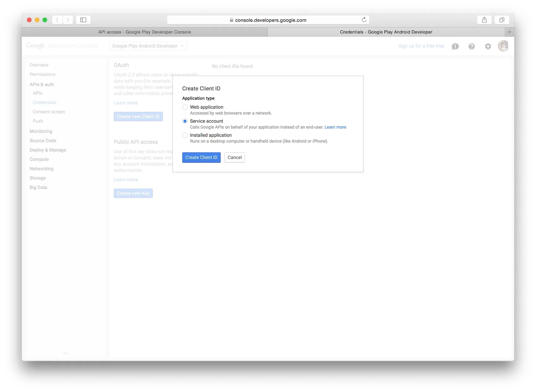Open Consent screen in the sidebar
The height and width of the screenshot is (392, 536).
click(49, 112)
